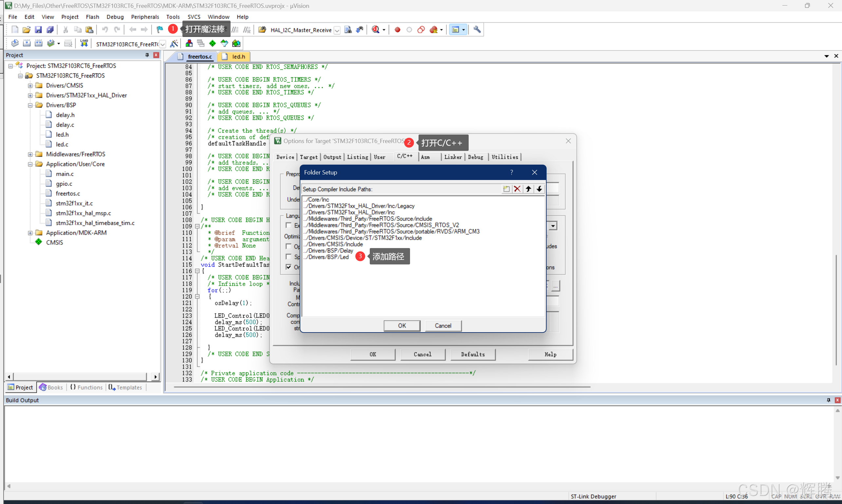Click the Start/Stop Debug Session icon
The height and width of the screenshot is (504, 842).
tap(375, 30)
